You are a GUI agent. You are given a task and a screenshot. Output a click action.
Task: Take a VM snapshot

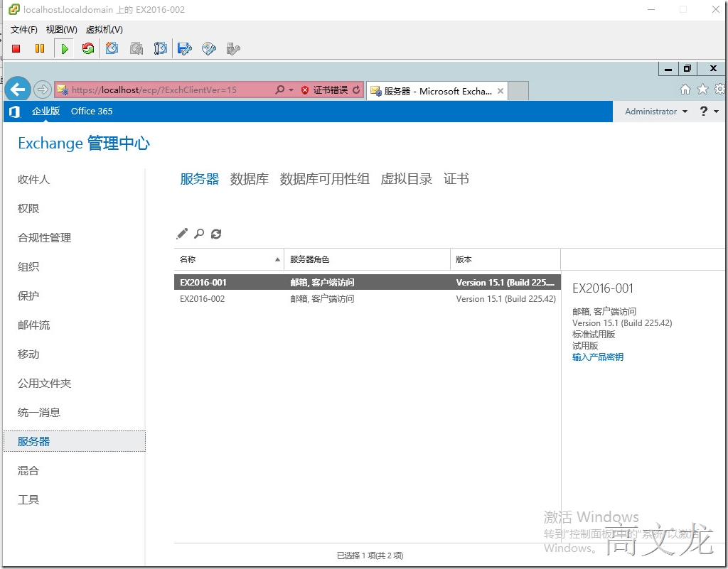[112, 48]
